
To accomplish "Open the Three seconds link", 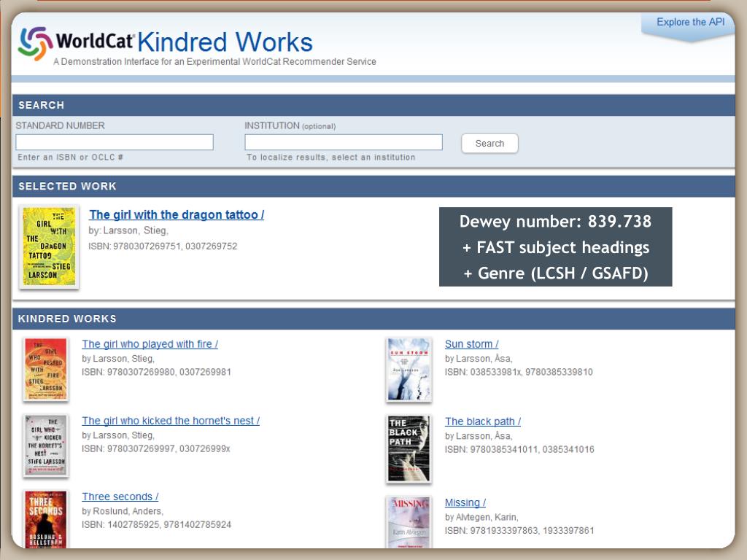I will click(120, 497).
